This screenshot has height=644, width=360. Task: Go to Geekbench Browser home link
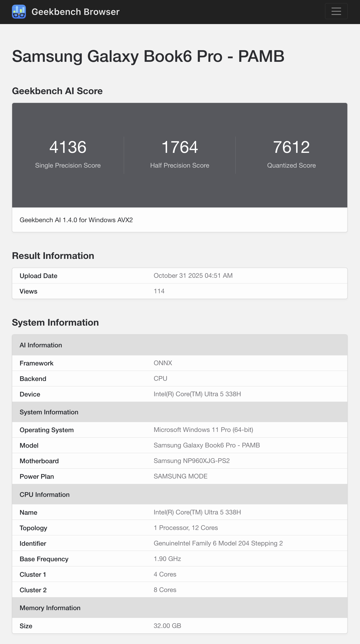75,12
